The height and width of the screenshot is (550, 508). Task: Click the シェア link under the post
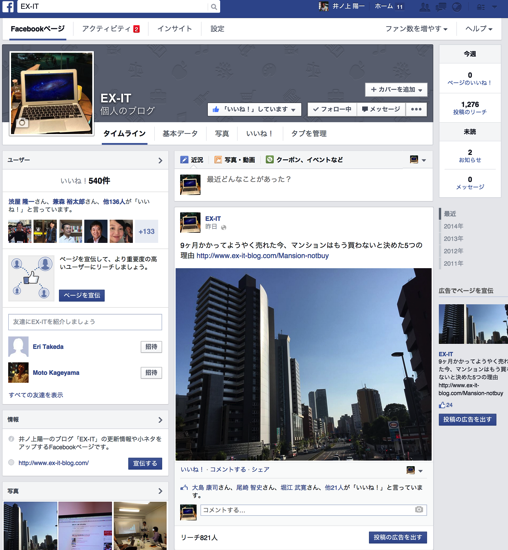click(260, 470)
